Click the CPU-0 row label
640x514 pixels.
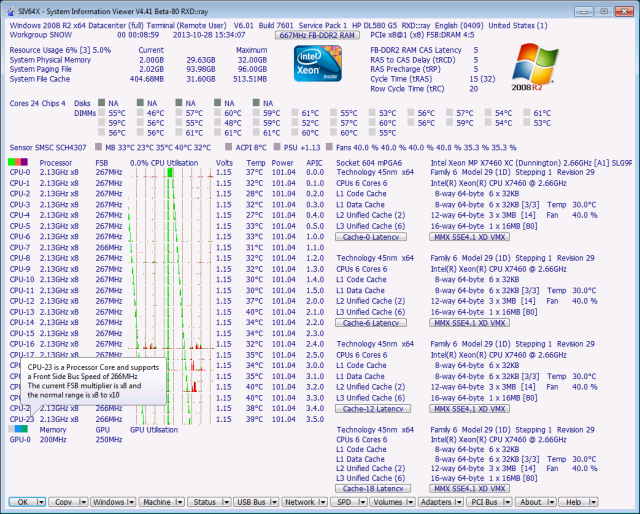[20, 172]
